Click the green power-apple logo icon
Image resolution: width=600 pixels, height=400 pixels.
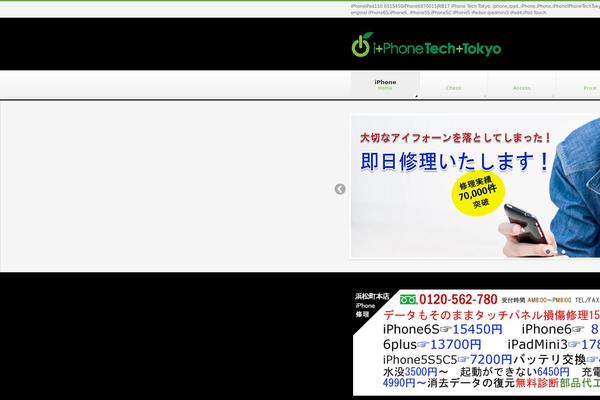tap(361, 45)
